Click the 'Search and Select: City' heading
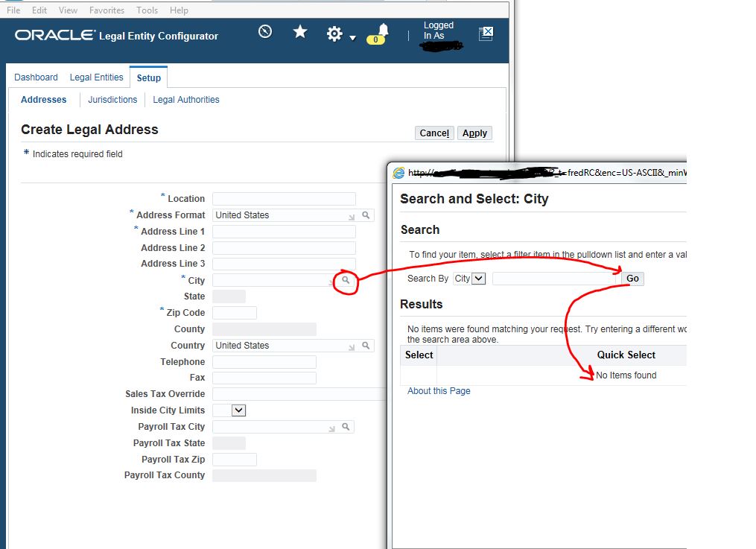The image size is (756, 549). 474,199
